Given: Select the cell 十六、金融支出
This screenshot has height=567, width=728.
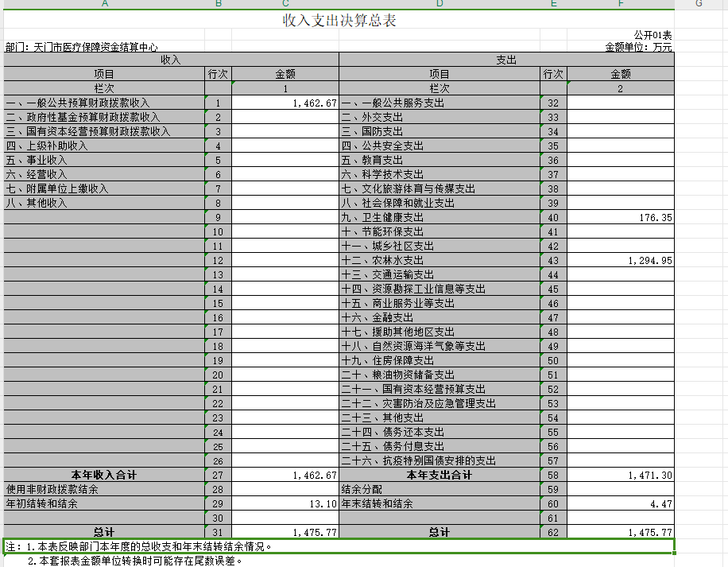Looking at the screenshot, I should [440, 317].
